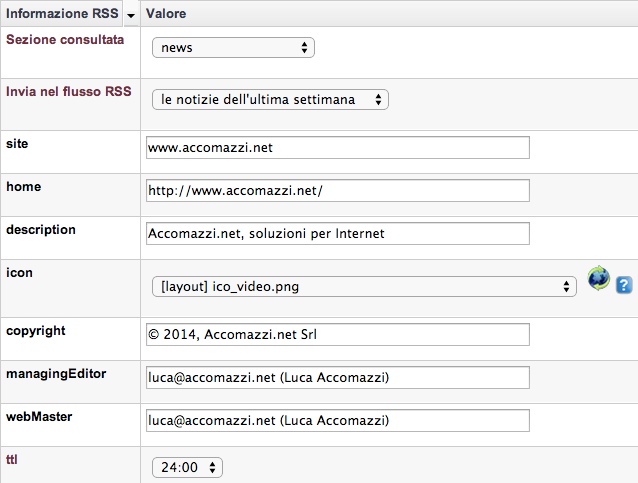Select the managingEditor email field
Image resolution: width=638 pixels, height=483 pixels.
pyautogui.click(x=338, y=378)
